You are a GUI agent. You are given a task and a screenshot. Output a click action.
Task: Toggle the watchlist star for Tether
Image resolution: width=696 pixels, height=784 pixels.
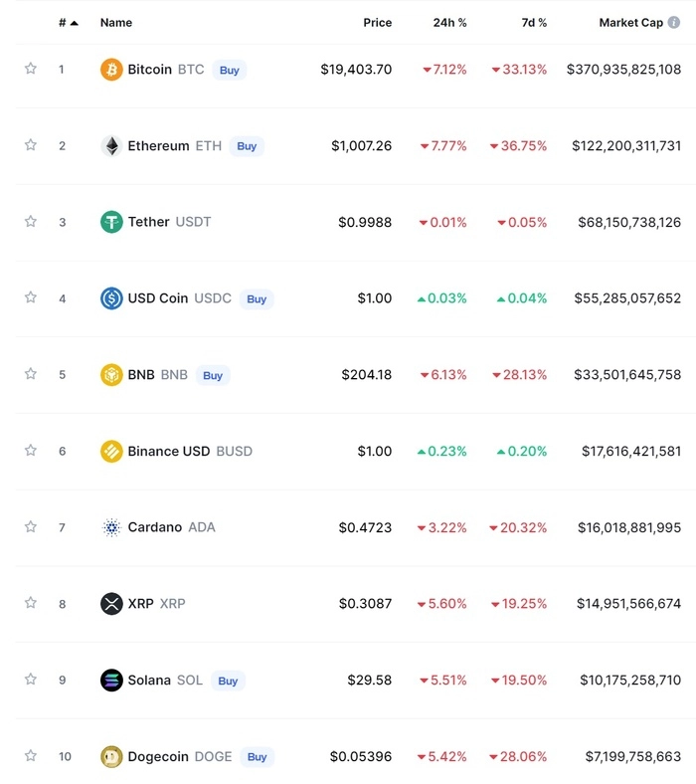coord(31,221)
